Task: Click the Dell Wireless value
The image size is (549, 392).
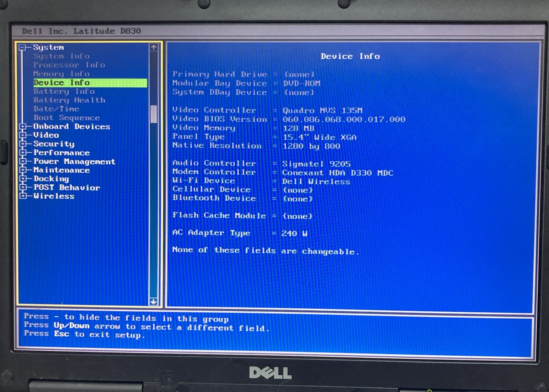Action: coord(316,182)
